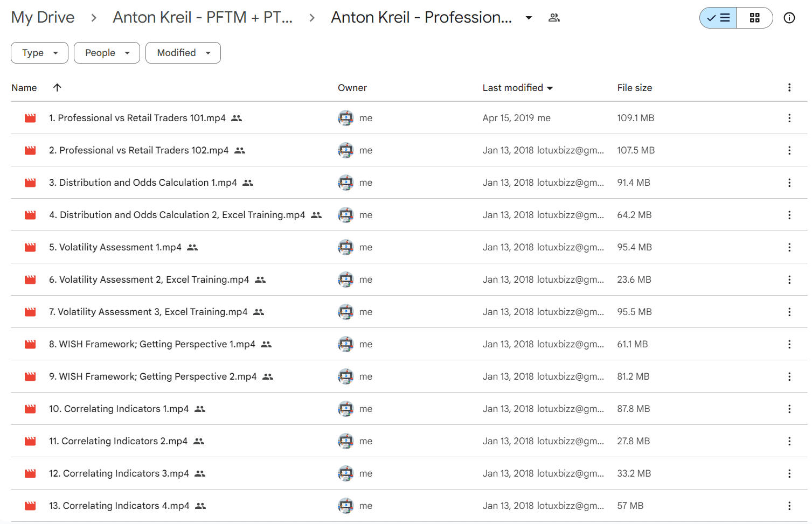812x524 pixels.
Task: Expand the Type filter dropdown
Action: 39,53
